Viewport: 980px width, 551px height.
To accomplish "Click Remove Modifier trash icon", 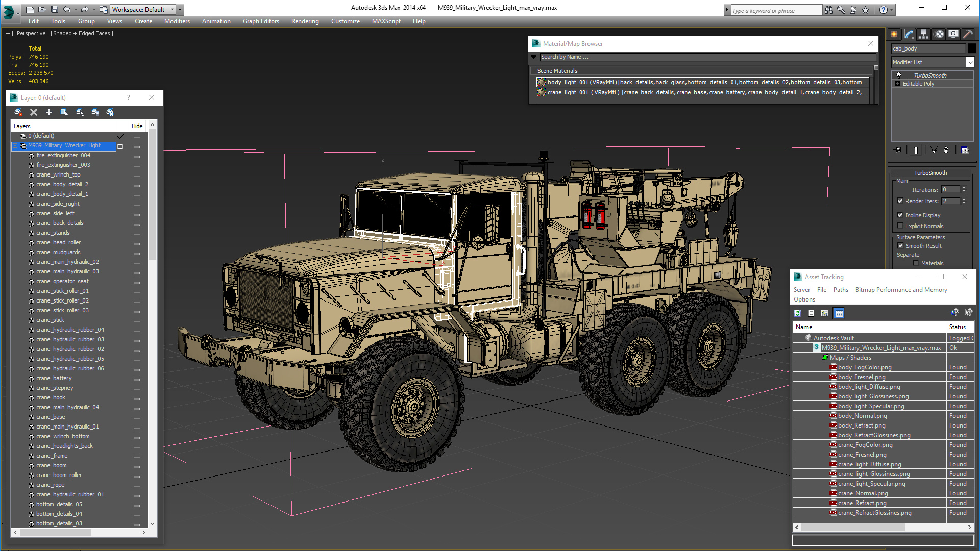I will [x=946, y=149].
